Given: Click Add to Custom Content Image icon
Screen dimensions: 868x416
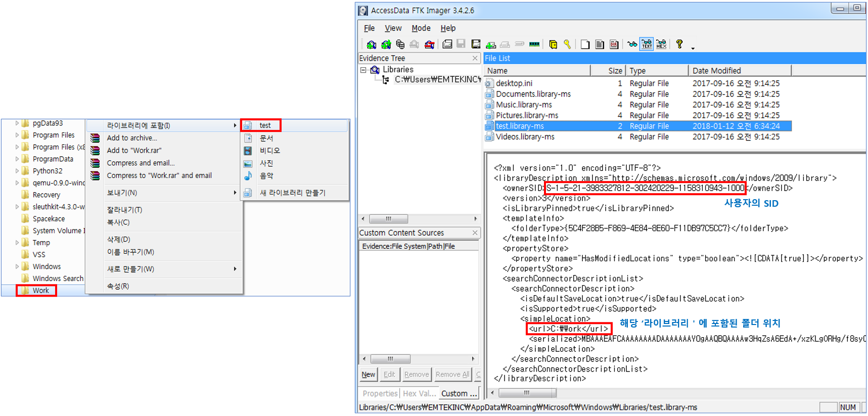Looking at the screenshot, I should pyautogui.click(x=491, y=45).
